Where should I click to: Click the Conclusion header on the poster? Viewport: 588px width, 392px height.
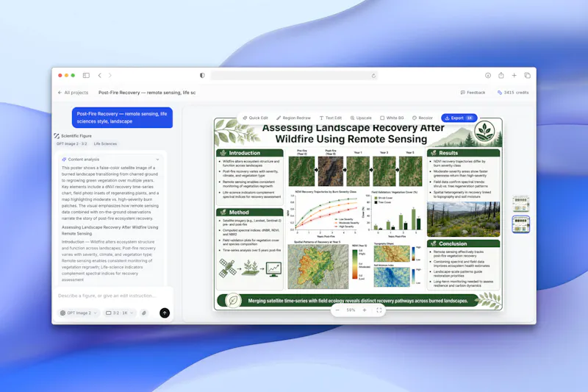coord(464,244)
